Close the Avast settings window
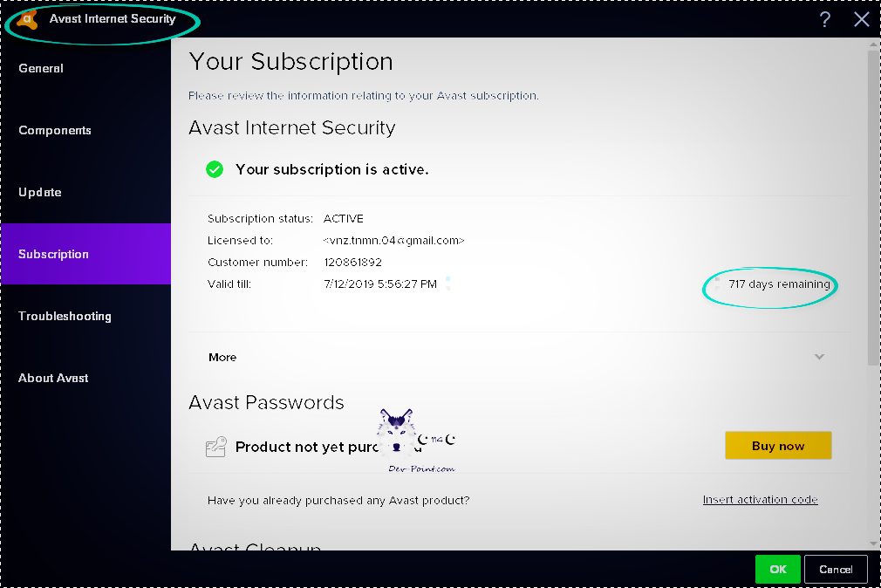Screen dimensions: 881x588 (x=862, y=20)
